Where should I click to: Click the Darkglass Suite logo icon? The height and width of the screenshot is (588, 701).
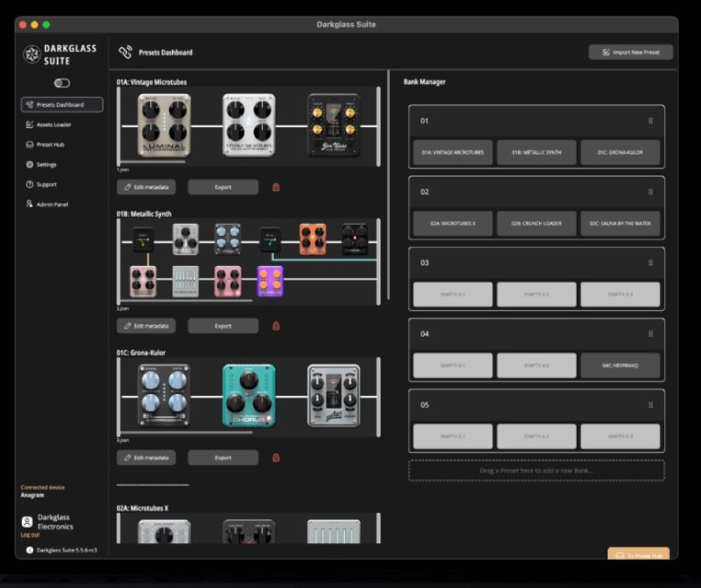(32, 54)
